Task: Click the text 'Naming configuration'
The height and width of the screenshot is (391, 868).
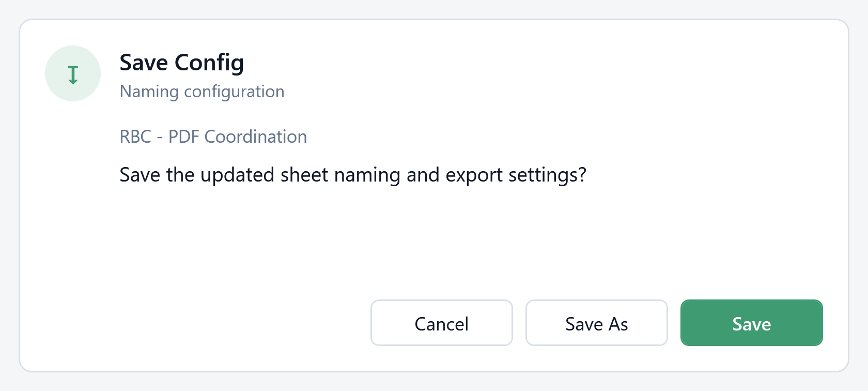Action: point(202,92)
